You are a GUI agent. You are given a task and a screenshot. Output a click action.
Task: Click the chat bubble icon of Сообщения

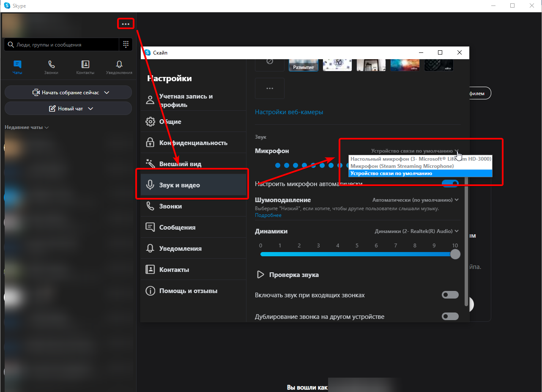point(150,227)
